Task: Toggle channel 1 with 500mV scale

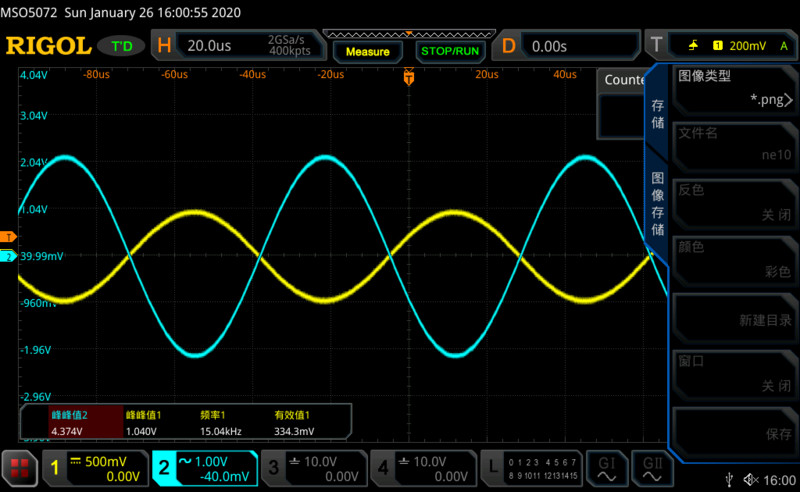Action: tap(94, 467)
